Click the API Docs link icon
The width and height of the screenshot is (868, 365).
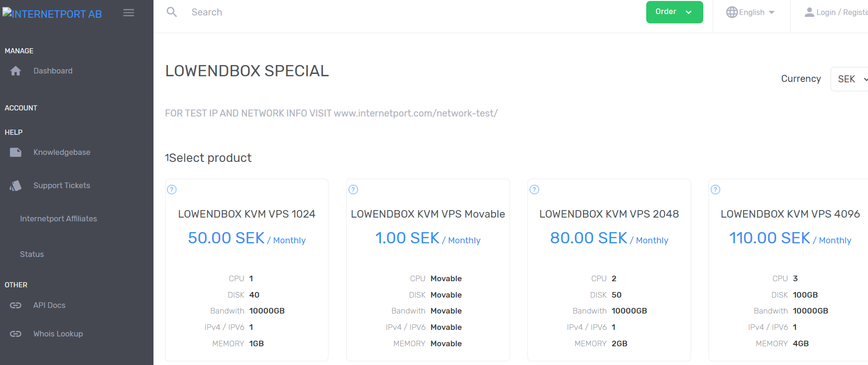15,305
